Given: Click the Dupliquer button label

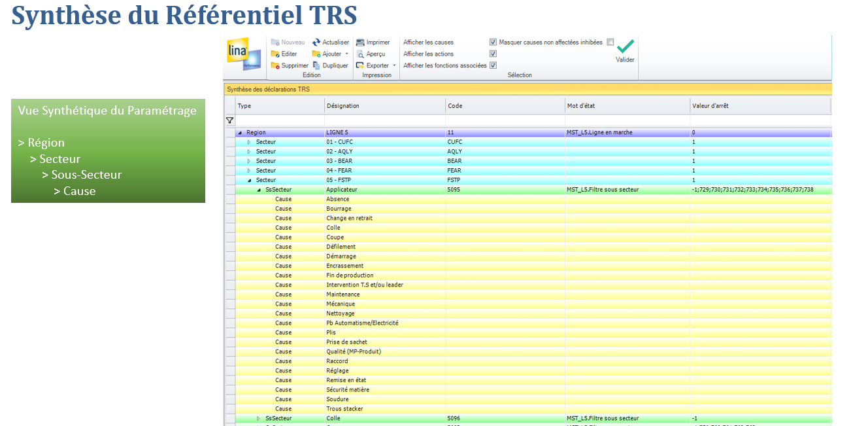Looking at the screenshot, I should pyautogui.click(x=335, y=65).
